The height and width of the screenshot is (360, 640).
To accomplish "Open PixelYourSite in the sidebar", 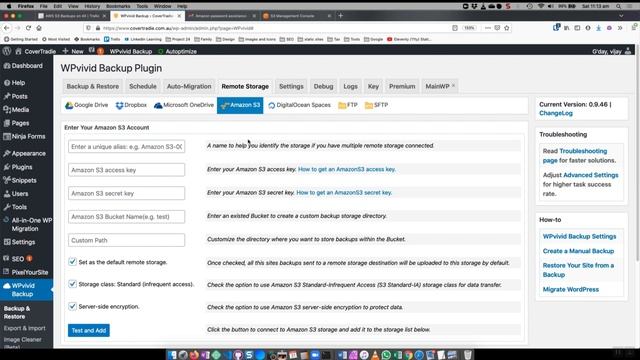I will point(26,272).
